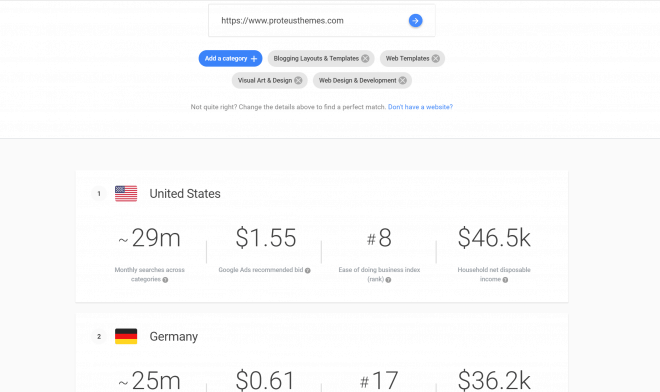Open the Germany market heading

tap(173, 336)
